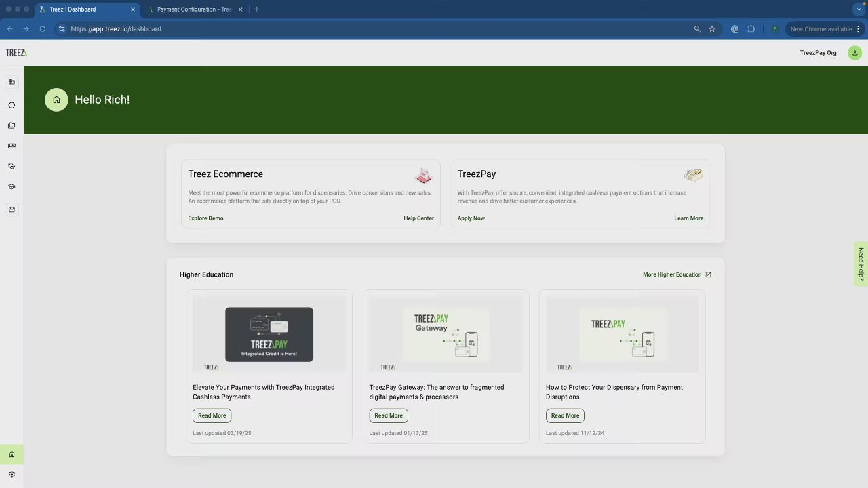Click the Last updated 03/19/25 text

222,433
